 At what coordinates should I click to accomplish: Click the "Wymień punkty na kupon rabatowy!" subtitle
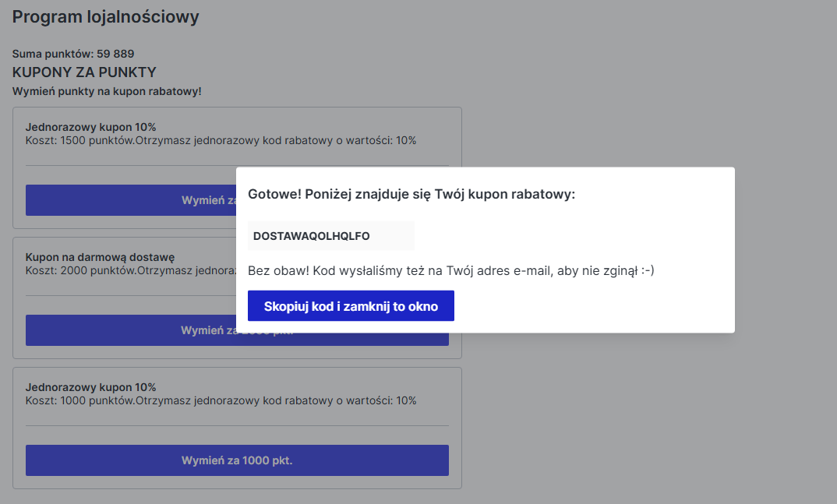(107, 91)
